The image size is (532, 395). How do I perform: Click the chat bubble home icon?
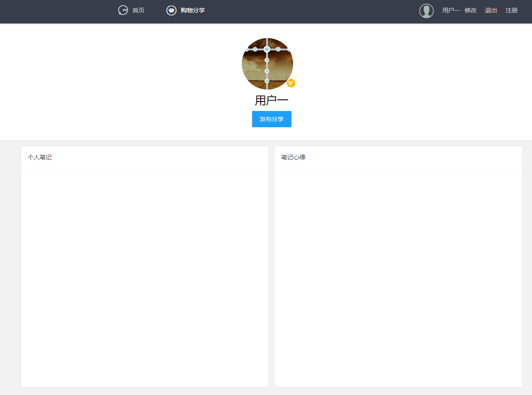coord(123,10)
